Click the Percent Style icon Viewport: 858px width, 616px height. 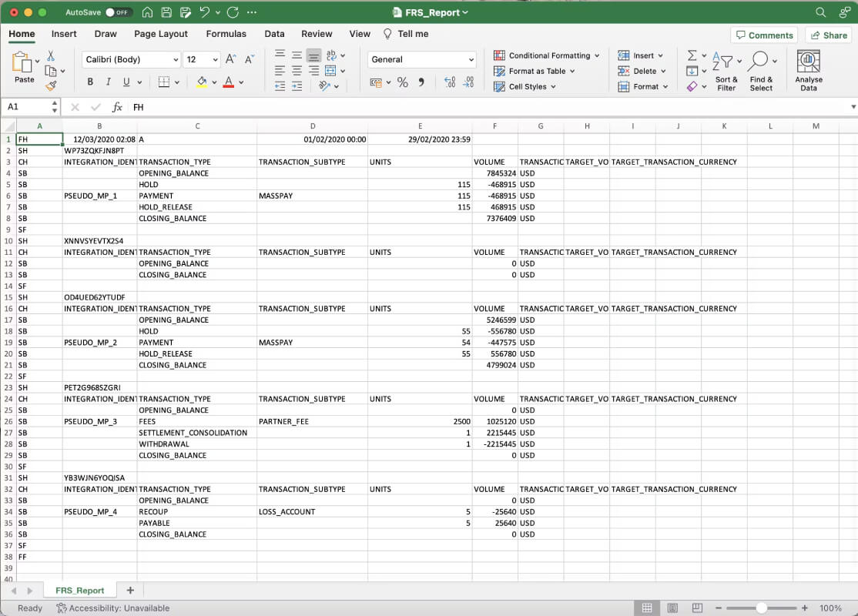pyautogui.click(x=403, y=82)
